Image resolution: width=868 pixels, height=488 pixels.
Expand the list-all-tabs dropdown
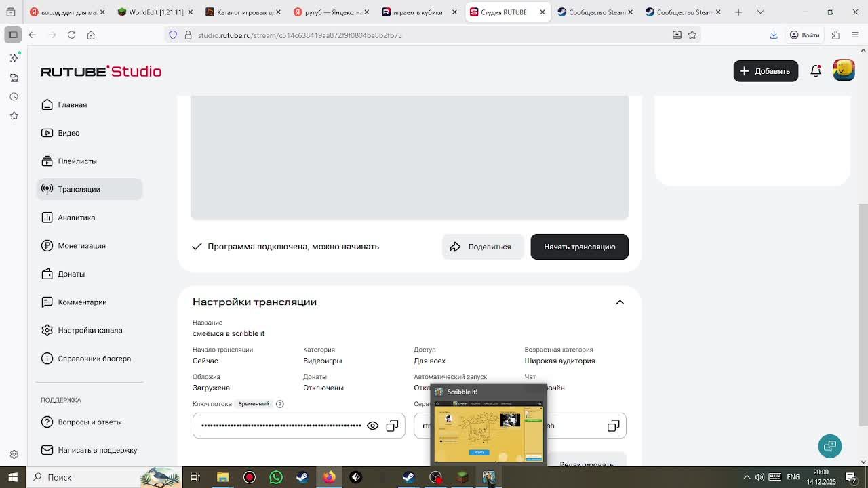(x=760, y=12)
